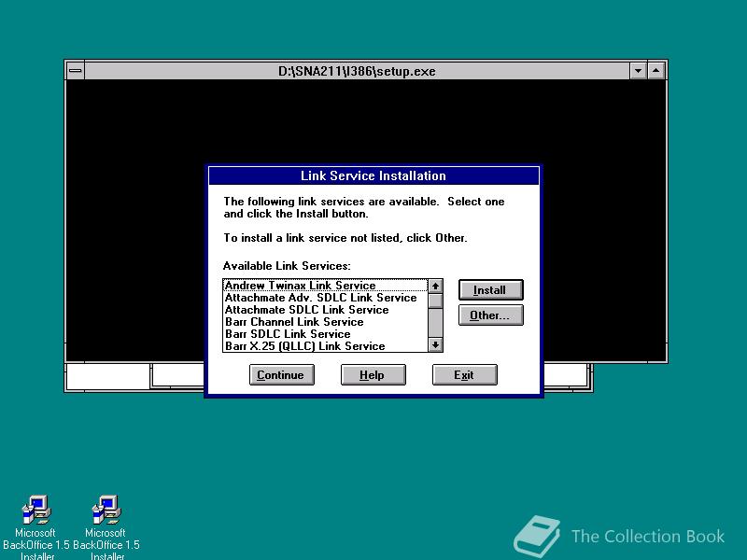This screenshot has width=747, height=560.
Task: Click the Install button
Action: click(x=491, y=289)
